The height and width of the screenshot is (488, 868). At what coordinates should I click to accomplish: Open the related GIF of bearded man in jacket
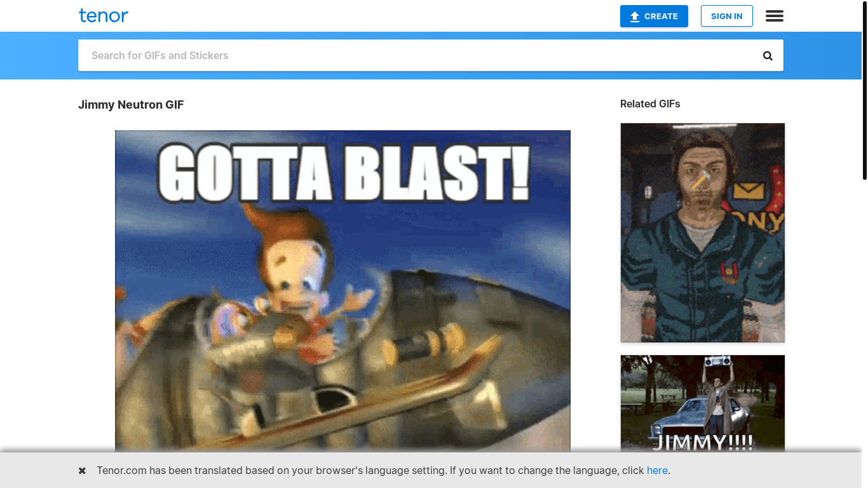(703, 233)
